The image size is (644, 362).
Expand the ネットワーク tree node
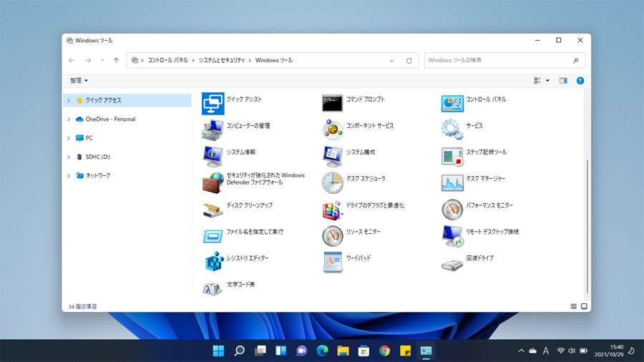pos(69,176)
